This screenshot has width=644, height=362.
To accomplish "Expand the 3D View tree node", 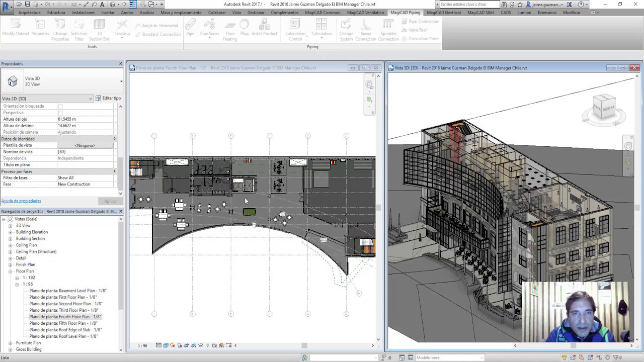I will click(x=10, y=226).
